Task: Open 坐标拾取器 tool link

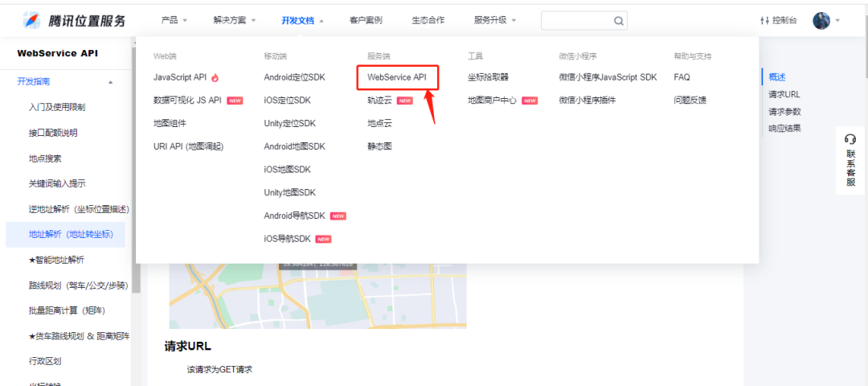Action: [x=489, y=77]
